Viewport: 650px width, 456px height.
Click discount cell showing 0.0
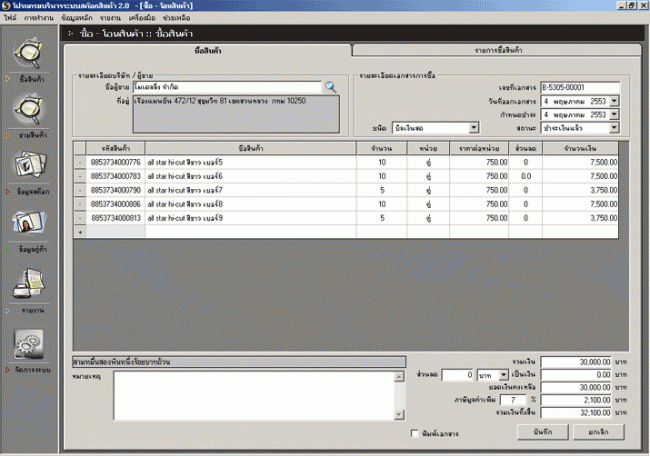526,177
